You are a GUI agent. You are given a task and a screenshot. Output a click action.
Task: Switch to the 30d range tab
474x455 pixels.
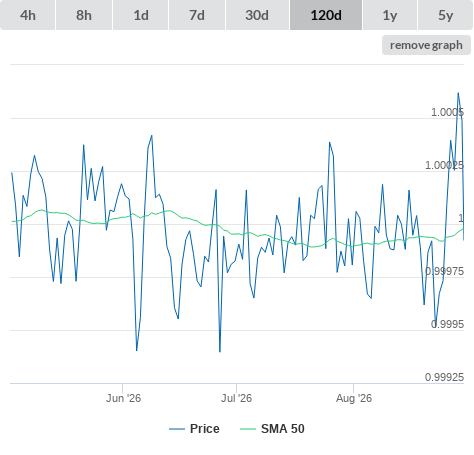(257, 15)
